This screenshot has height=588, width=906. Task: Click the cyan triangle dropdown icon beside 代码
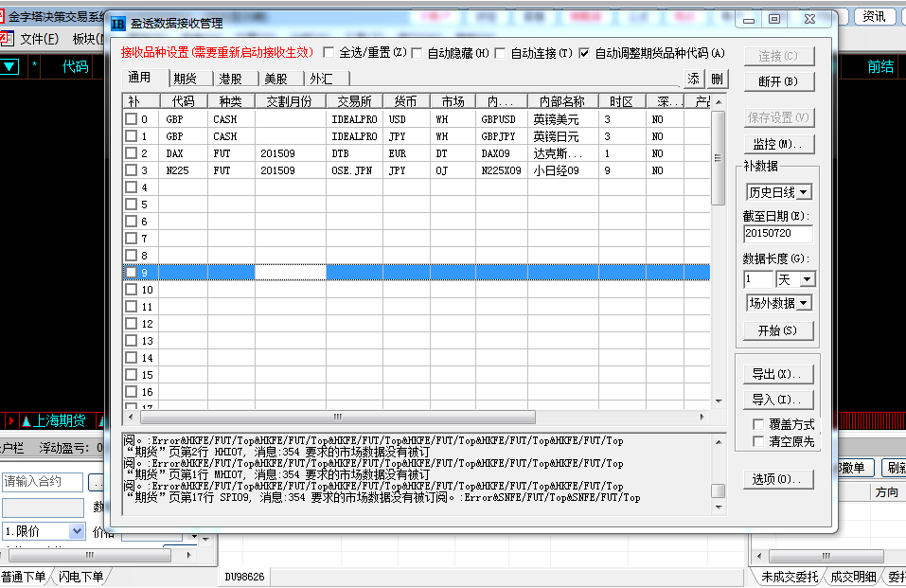coord(9,66)
